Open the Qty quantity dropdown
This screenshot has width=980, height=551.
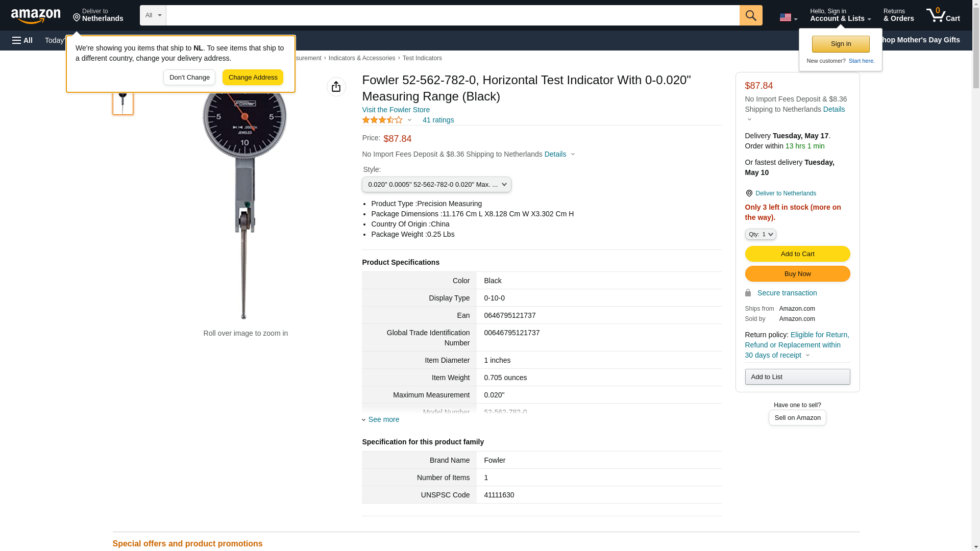click(x=760, y=234)
